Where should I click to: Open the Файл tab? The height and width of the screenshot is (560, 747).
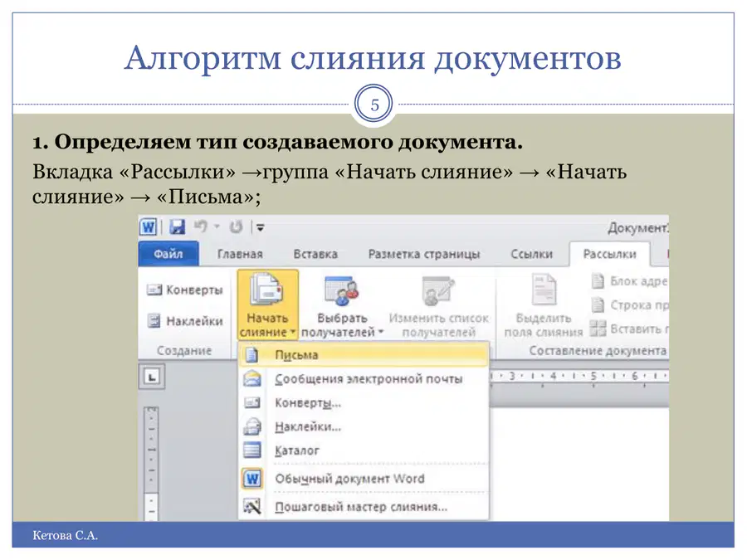168,254
